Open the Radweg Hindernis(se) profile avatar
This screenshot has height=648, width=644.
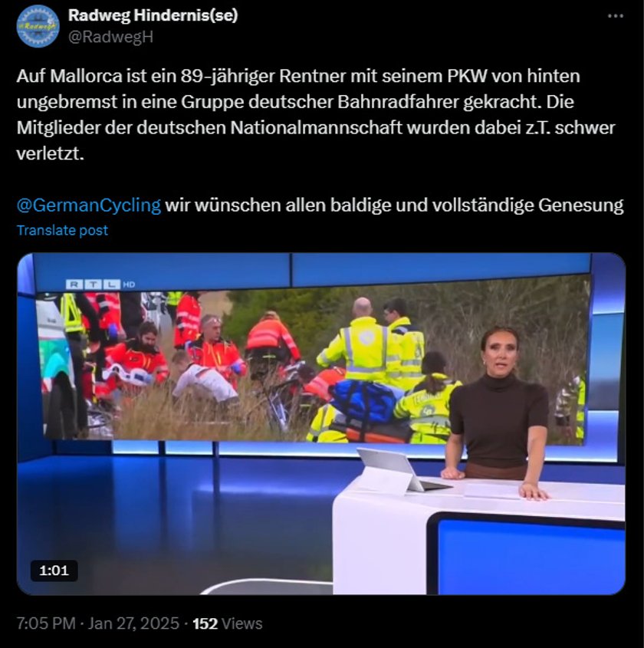coord(38,26)
